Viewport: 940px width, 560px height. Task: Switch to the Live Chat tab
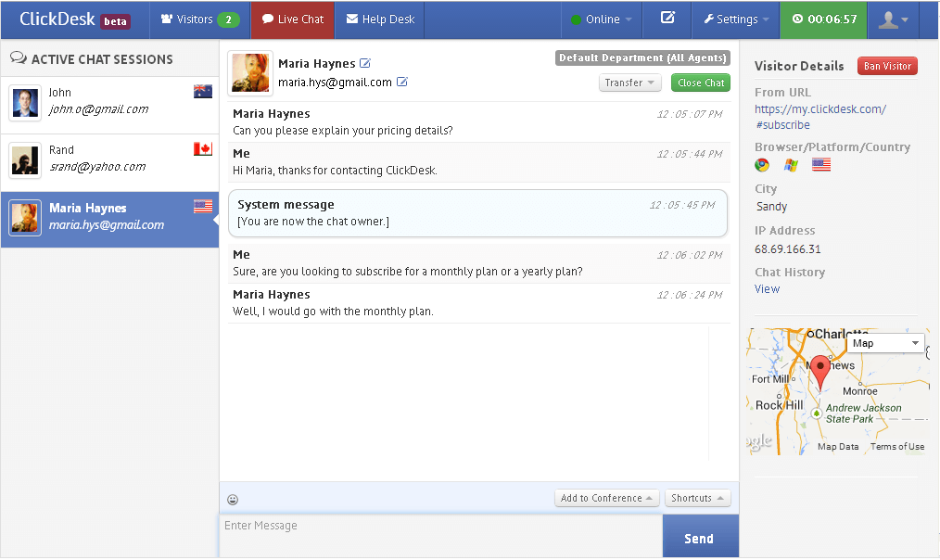pyautogui.click(x=293, y=19)
